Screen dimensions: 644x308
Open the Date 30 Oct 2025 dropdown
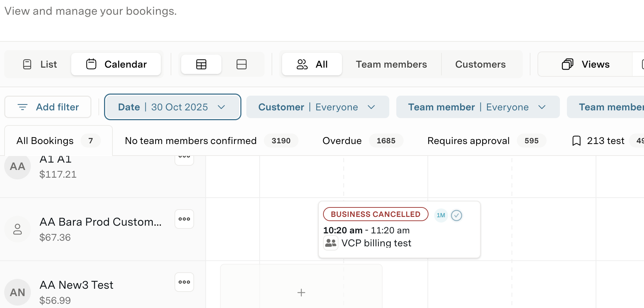pyautogui.click(x=172, y=107)
